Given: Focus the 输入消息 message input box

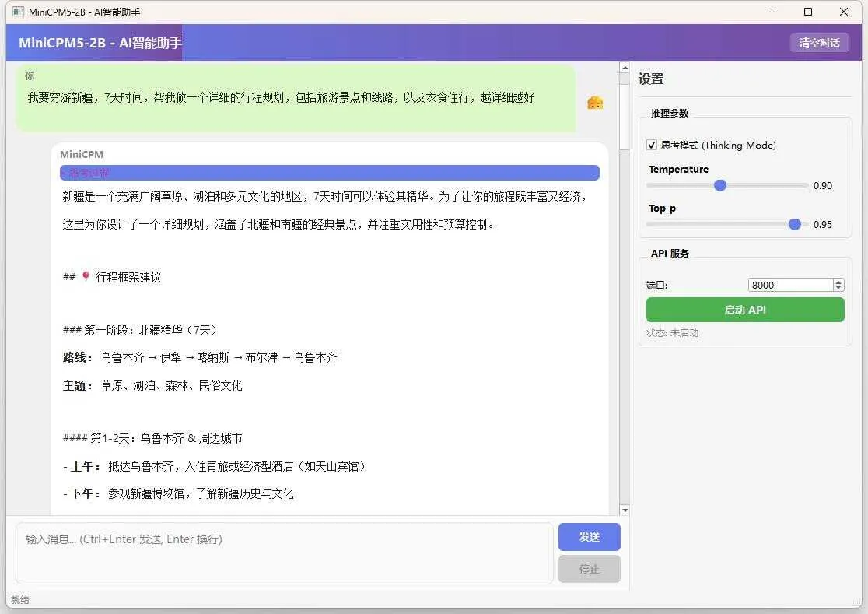Looking at the screenshot, I should click(285, 553).
